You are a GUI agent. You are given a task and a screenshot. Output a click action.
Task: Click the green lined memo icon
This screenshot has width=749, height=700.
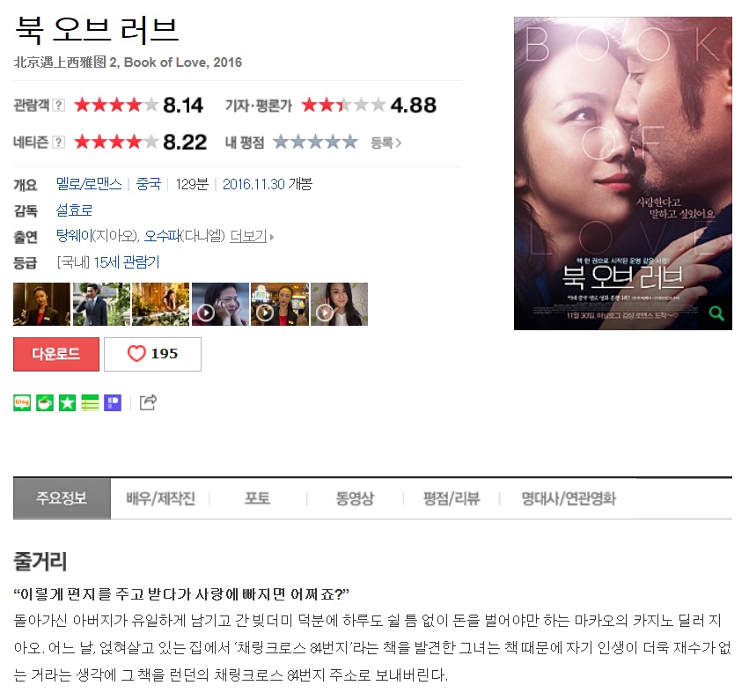click(x=90, y=402)
